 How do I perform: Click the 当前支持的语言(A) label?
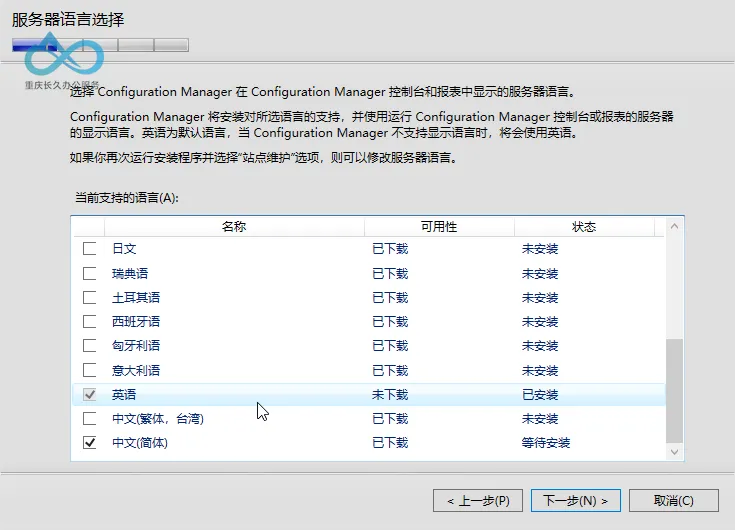pyautogui.click(x=127, y=198)
